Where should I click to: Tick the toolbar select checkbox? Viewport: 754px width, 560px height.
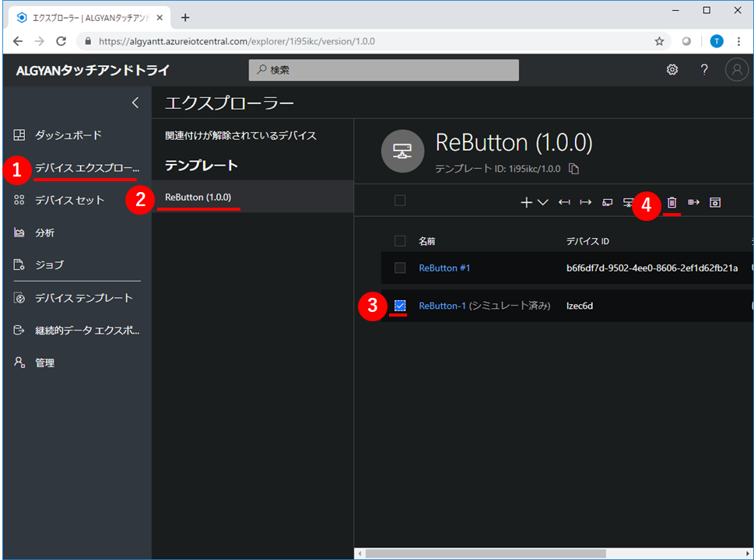click(x=400, y=201)
